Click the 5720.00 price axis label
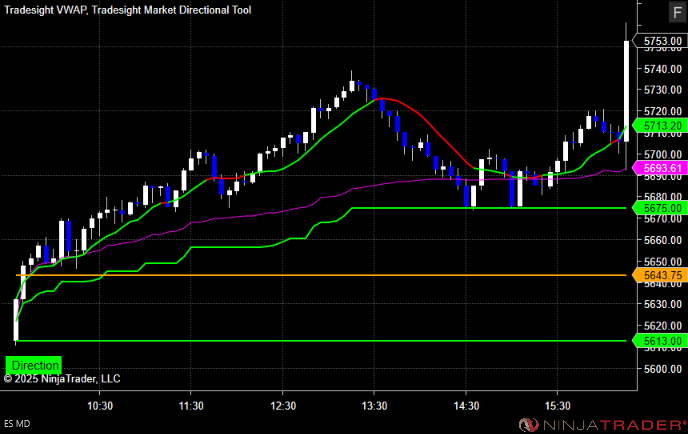Screen dimensions: 688x434 coord(663,111)
